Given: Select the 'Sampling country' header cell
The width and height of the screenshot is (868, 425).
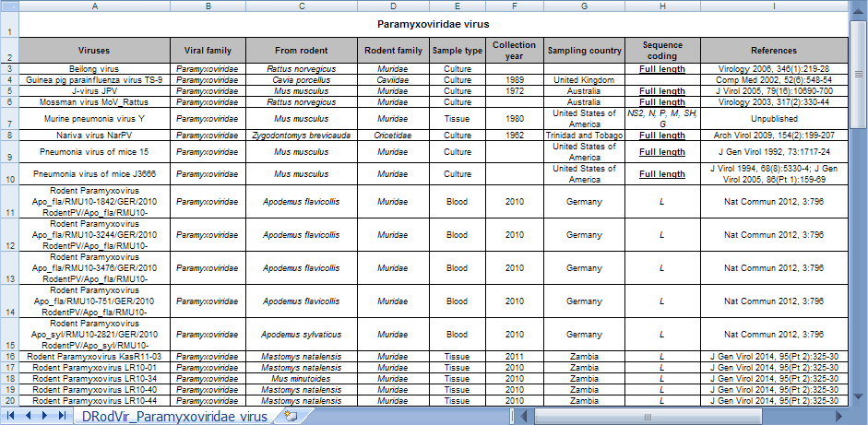Looking at the screenshot, I should point(584,50).
